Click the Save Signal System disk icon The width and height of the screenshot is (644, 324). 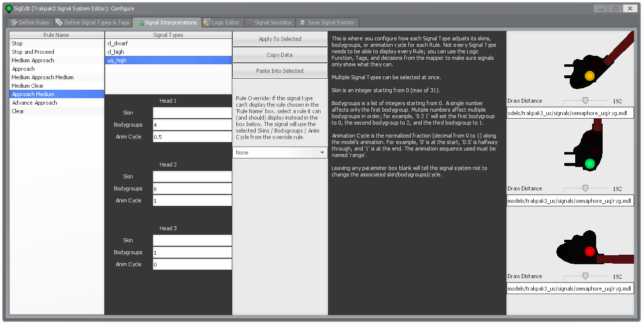point(303,22)
